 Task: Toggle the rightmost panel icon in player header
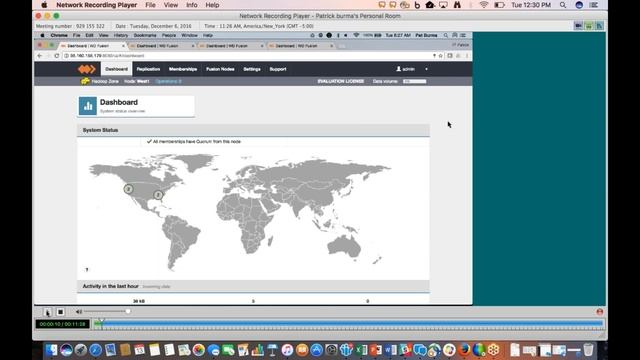tap(599, 26)
